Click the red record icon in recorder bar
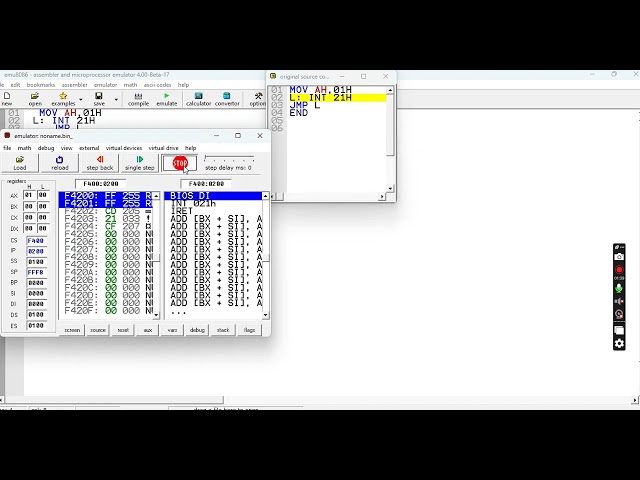Screen dimensions: 640x480 point(619,270)
